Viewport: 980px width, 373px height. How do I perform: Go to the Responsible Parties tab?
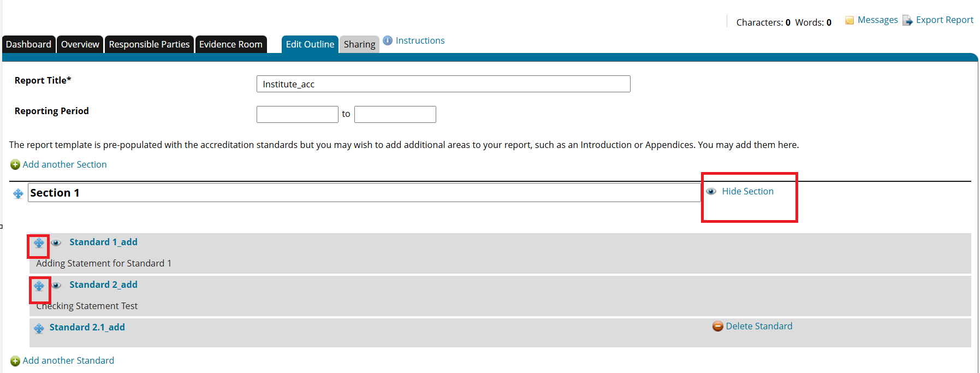[149, 44]
